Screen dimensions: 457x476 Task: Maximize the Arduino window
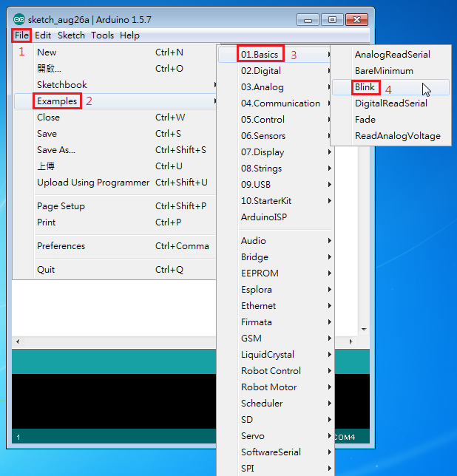pyautogui.click(x=332, y=19)
